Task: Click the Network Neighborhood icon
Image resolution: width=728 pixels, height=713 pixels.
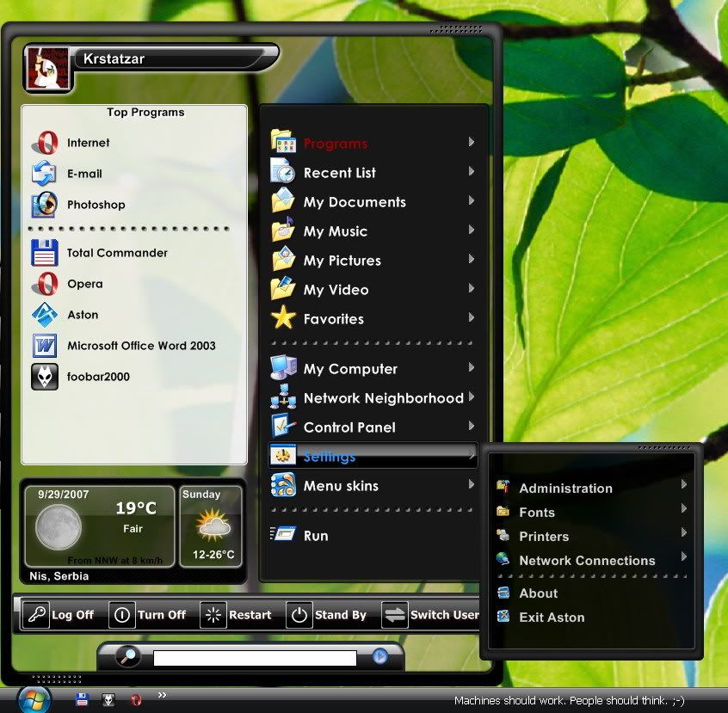Action: tap(283, 396)
